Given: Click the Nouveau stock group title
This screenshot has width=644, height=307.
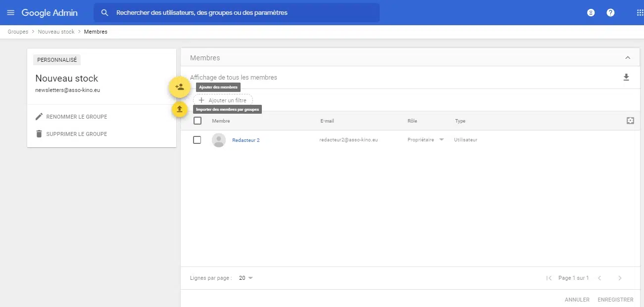Looking at the screenshot, I should pyautogui.click(x=67, y=78).
